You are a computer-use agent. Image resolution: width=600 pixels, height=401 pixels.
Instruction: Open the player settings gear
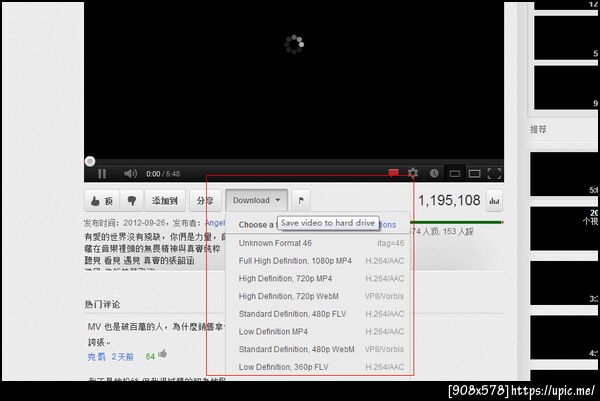413,173
